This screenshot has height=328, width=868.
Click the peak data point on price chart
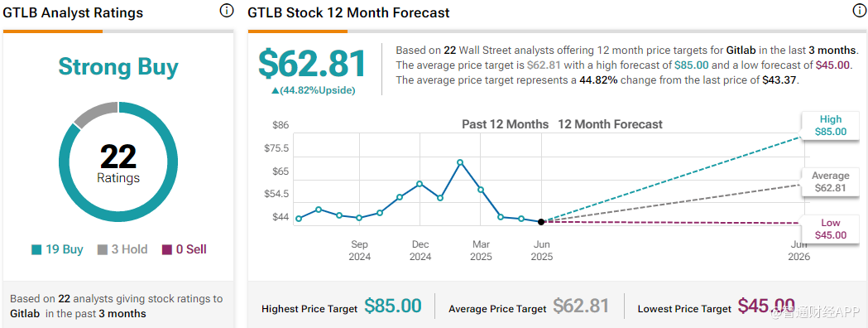tap(460, 162)
